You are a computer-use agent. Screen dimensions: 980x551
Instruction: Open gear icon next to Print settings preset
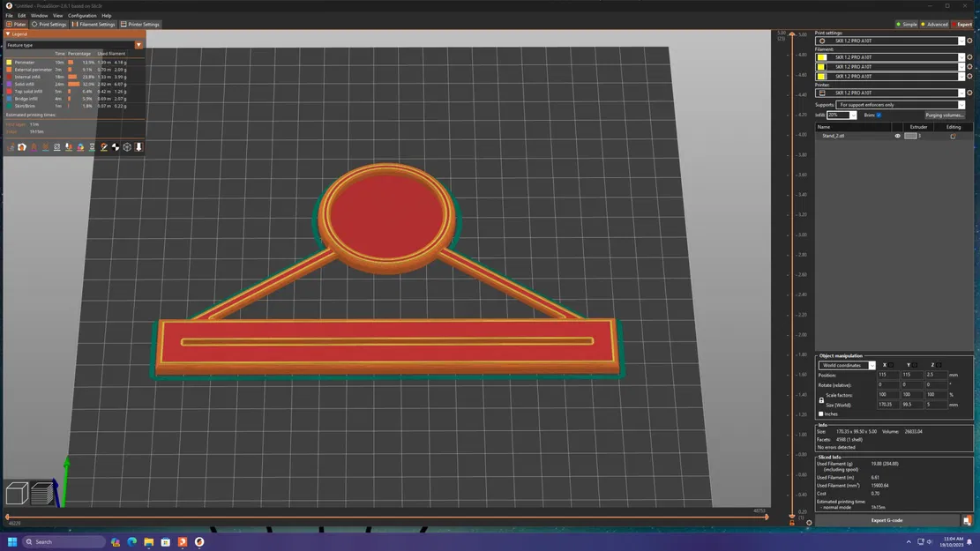point(970,41)
